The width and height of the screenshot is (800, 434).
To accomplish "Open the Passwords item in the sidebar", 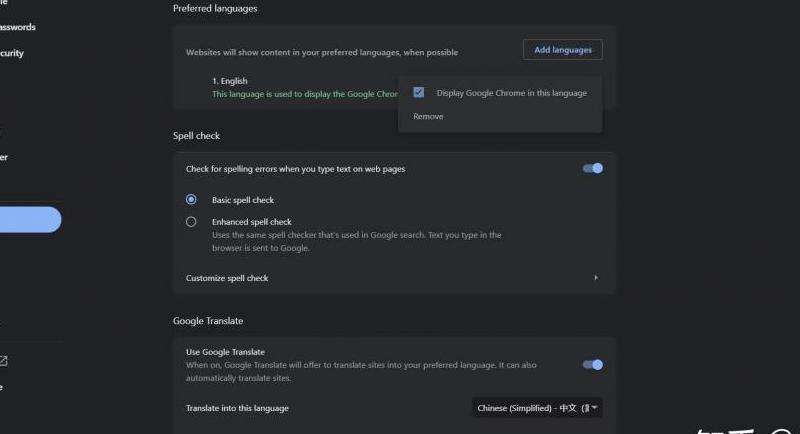I will (18, 27).
